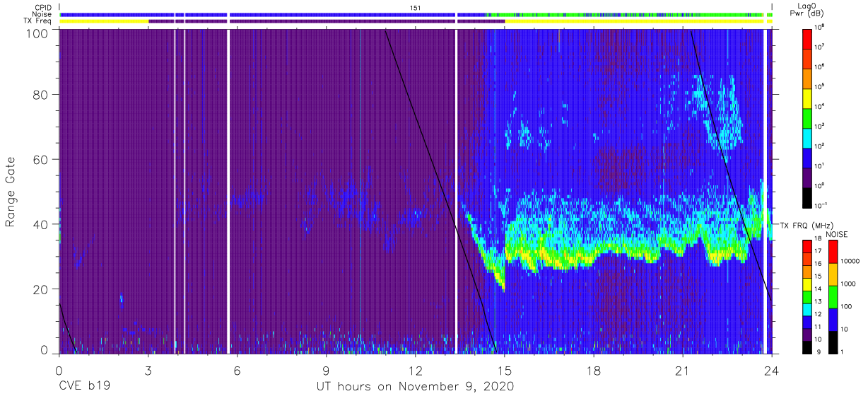Click UT hour tick label 18
This screenshot has height=401, width=868.
tap(594, 371)
